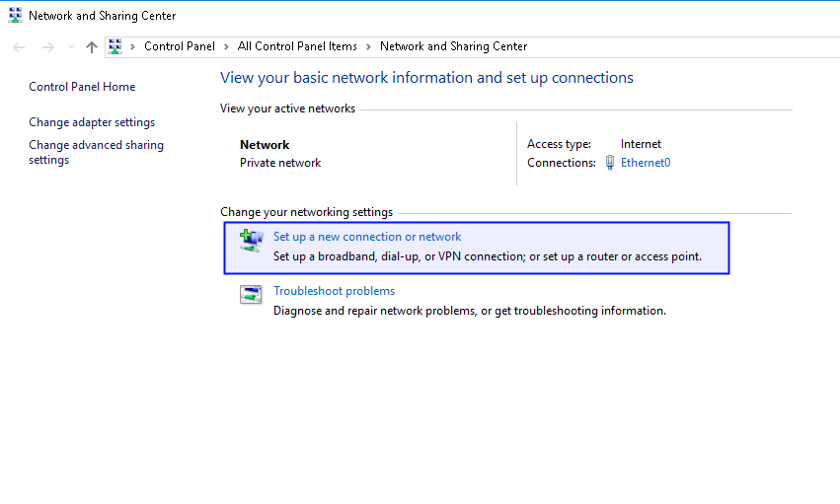Open Change adapter settings

pyautogui.click(x=92, y=122)
